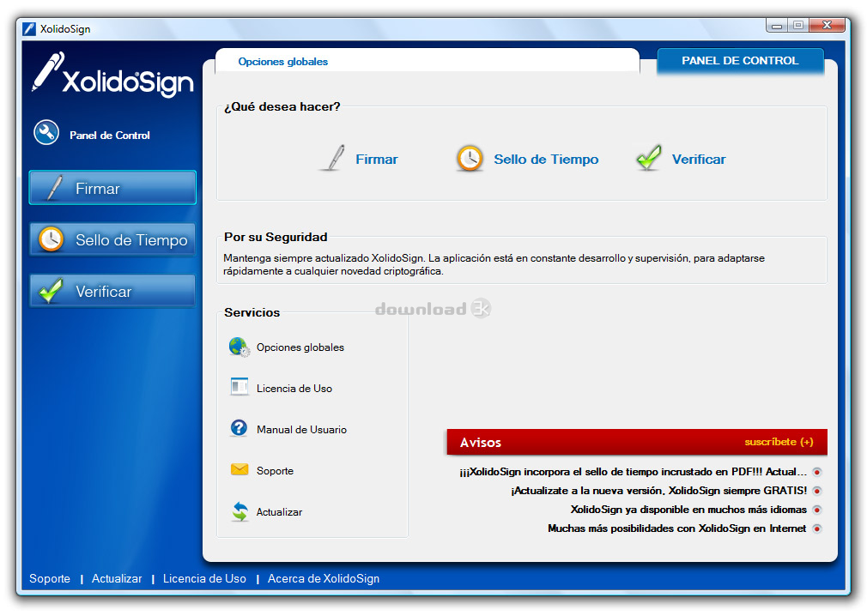Select the Opciones globales tab
This screenshot has height=616, width=867.
(283, 62)
